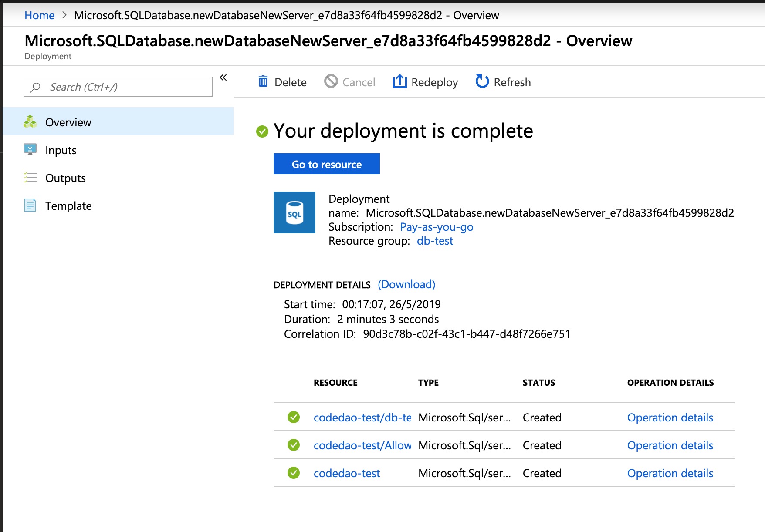This screenshot has height=532, width=765.
Task: Select Overview in the left menu
Action: (x=68, y=122)
